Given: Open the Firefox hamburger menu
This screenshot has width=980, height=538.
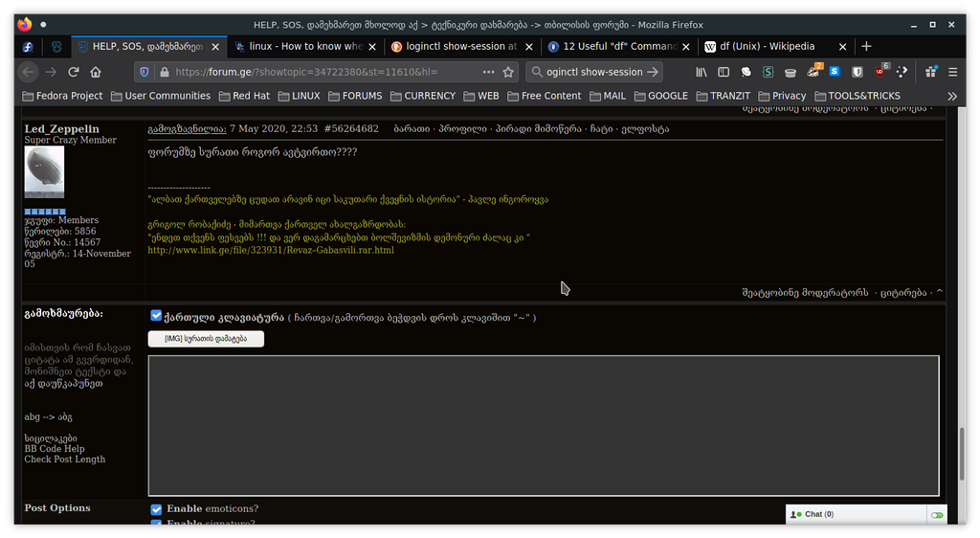Looking at the screenshot, I should 952,73.
